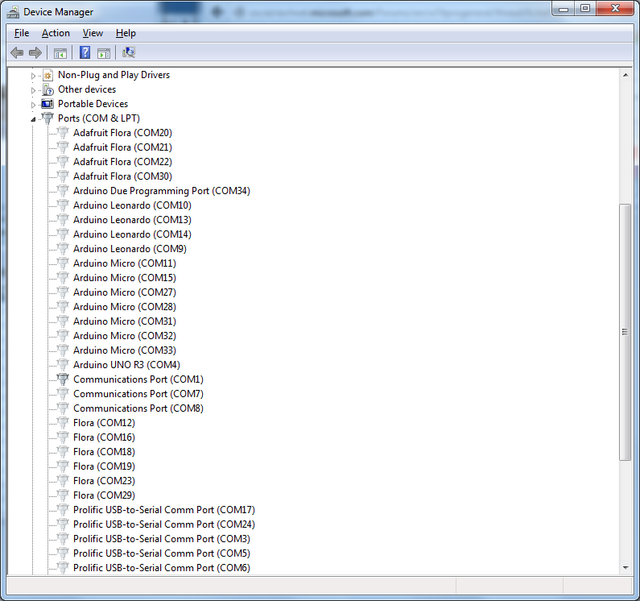
Task: Click port icon beside Communications Port (COM7)
Action: click(x=63, y=394)
